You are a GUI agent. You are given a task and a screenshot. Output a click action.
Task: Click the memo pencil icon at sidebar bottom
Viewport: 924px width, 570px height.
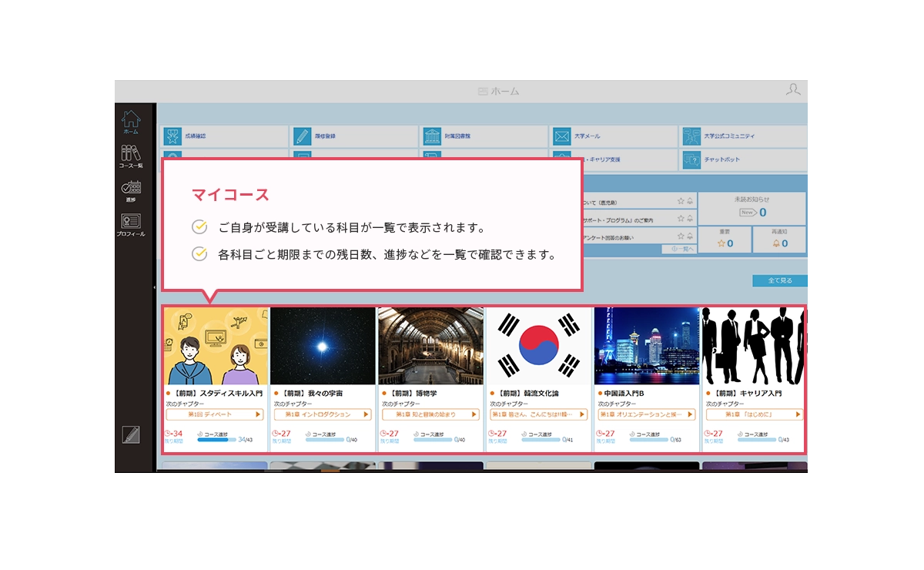(131, 434)
